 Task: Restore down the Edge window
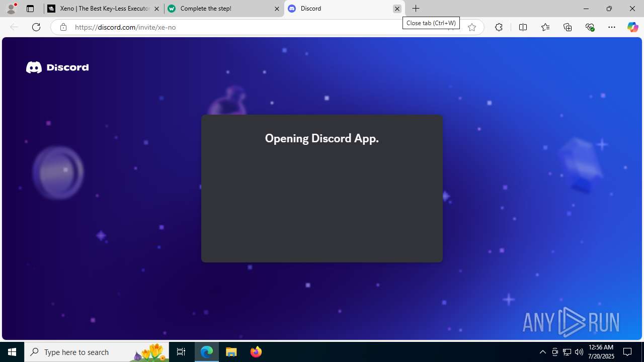pyautogui.click(x=609, y=9)
